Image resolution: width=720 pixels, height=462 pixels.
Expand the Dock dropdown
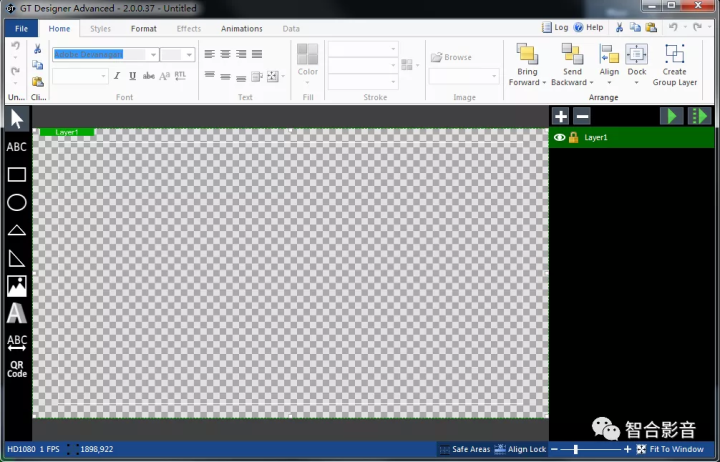click(636, 83)
